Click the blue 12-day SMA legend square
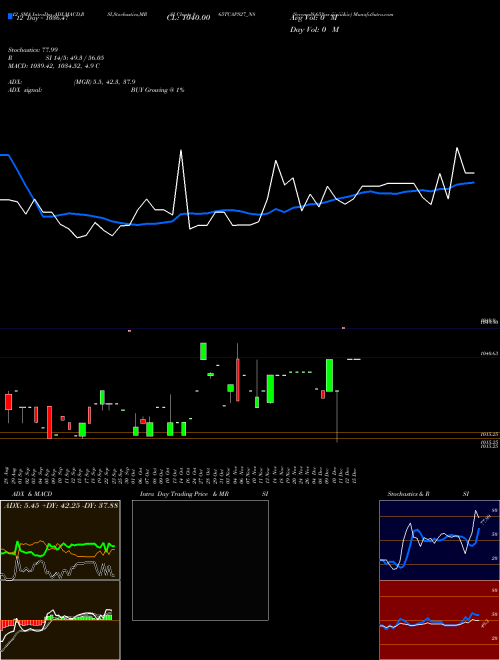 tap(10, 17)
